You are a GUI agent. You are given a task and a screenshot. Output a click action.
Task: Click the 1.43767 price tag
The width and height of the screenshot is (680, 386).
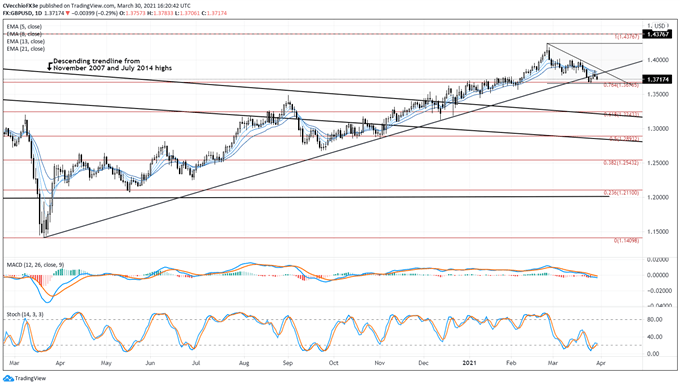tap(658, 34)
